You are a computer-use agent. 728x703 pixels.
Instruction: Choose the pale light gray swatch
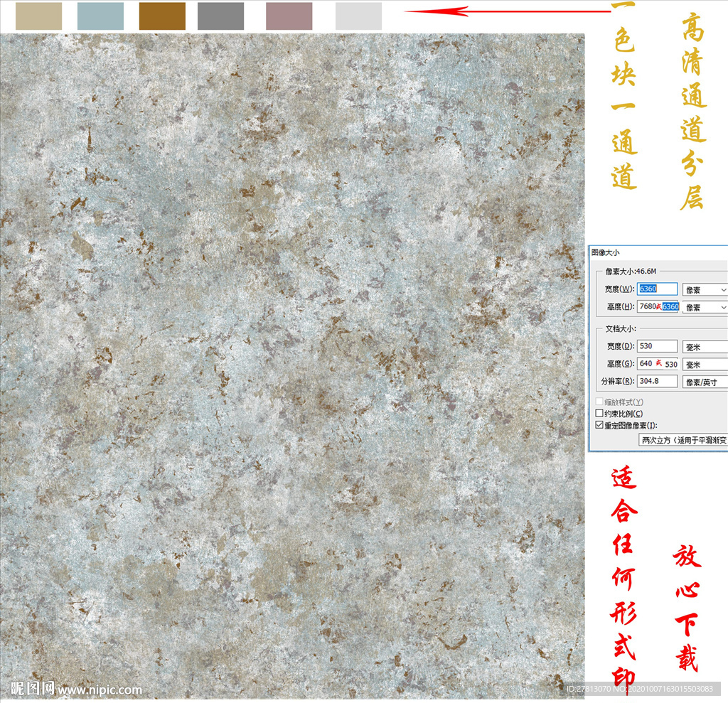tap(358, 16)
